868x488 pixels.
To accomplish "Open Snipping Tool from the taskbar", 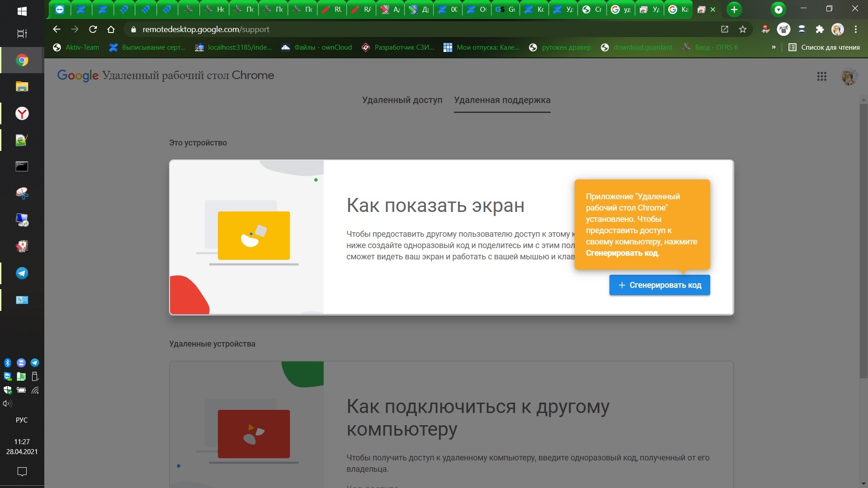I will 22,193.
